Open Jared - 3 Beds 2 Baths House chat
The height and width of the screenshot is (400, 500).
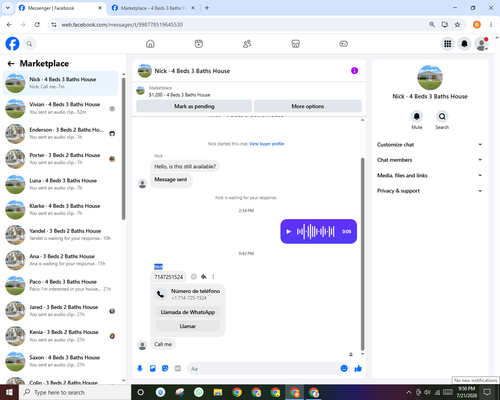pos(60,311)
